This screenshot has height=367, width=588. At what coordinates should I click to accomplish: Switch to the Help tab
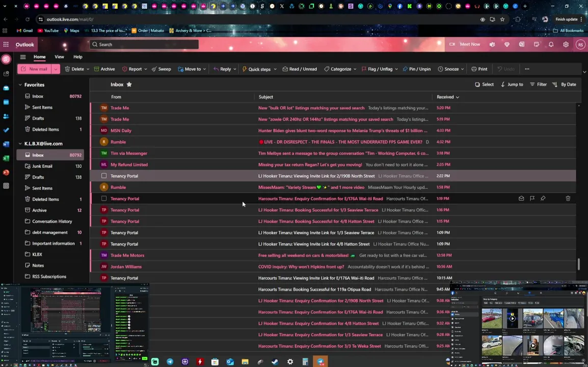pyautogui.click(x=77, y=57)
